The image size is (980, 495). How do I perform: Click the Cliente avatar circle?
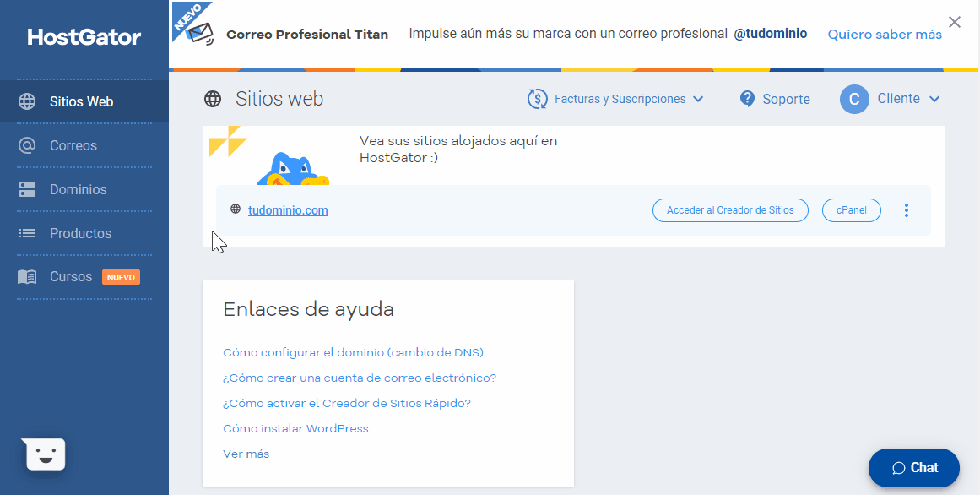pyautogui.click(x=854, y=99)
